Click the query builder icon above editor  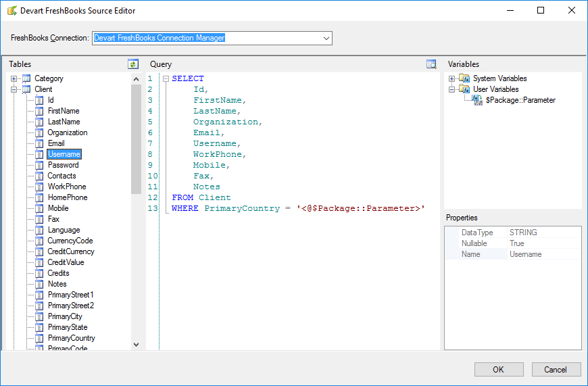pyautogui.click(x=431, y=64)
